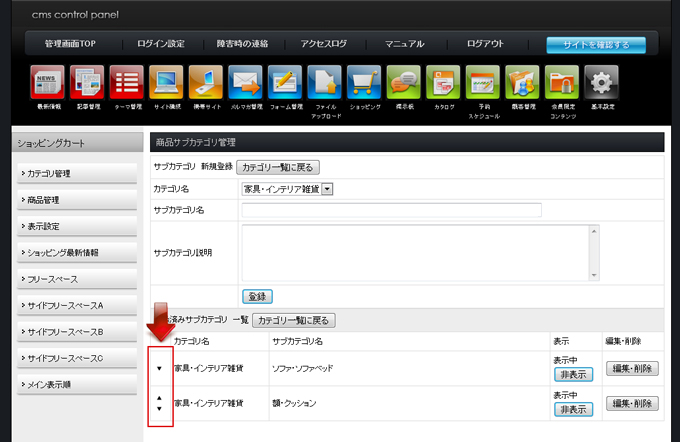
Task: Click the 基本設定 gear icon
Action: click(600, 83)
